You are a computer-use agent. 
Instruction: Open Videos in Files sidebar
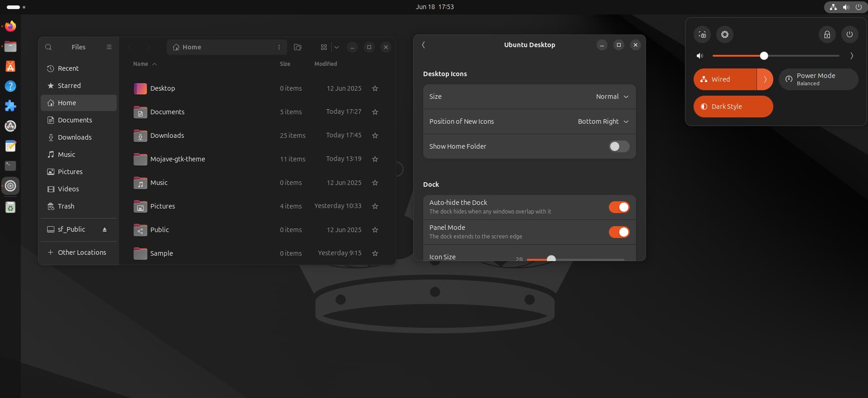[79, 189]
